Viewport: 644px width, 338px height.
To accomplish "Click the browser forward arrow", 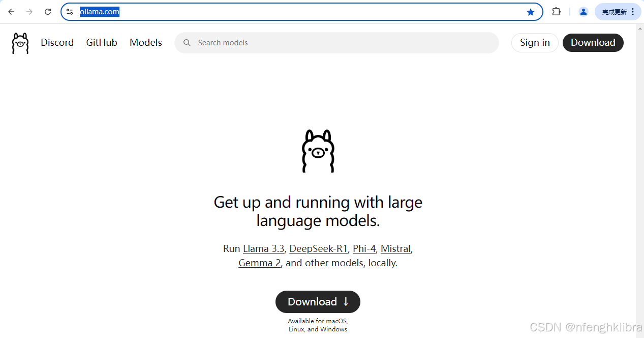I will [x=29, y=12].
